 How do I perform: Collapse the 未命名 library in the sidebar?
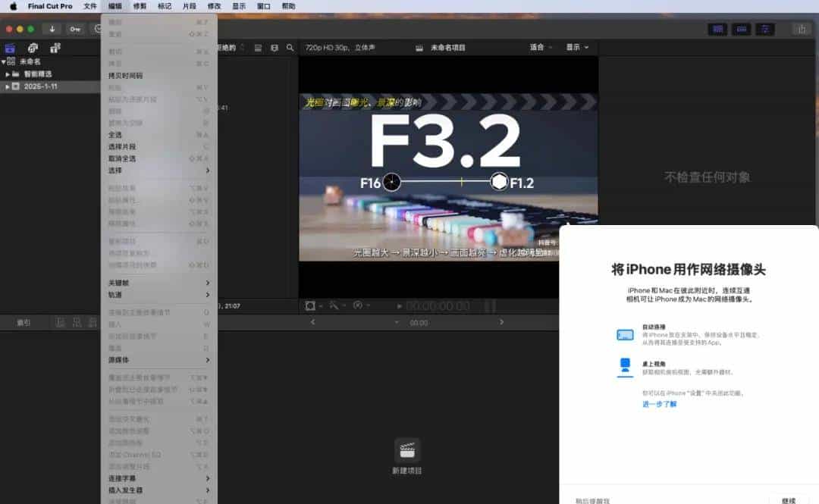click(5, 61)
